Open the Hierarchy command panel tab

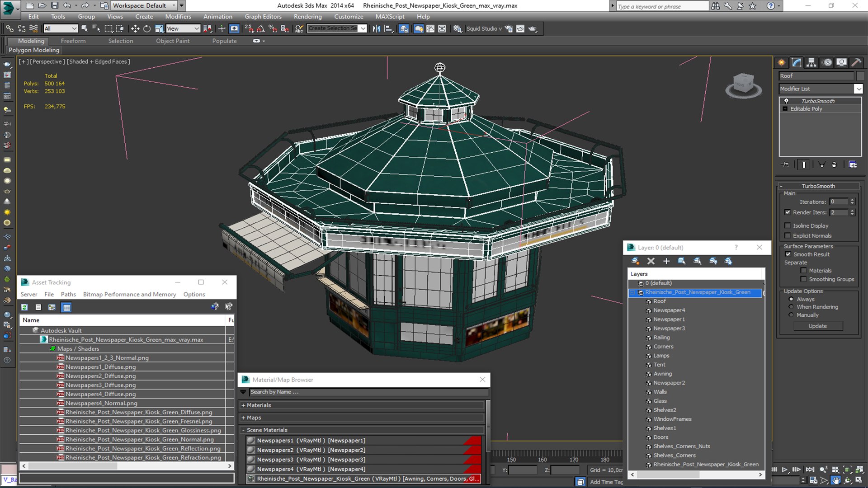coord(811,62)
